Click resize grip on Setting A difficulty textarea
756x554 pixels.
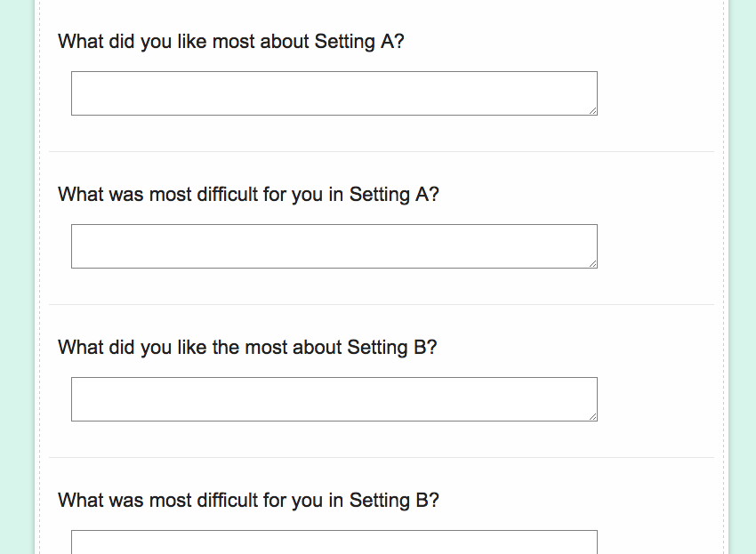(x=592, y=263)
